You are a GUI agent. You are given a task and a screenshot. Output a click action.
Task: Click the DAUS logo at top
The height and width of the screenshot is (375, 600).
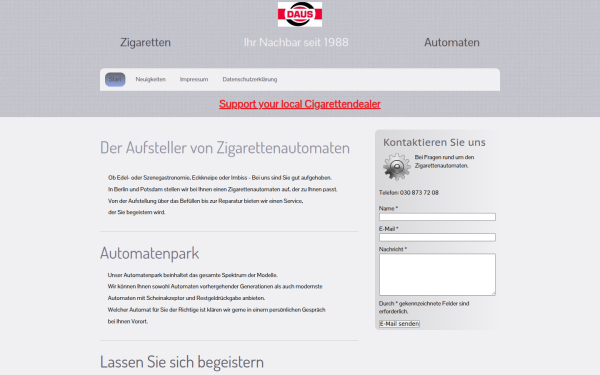[300, 14]
